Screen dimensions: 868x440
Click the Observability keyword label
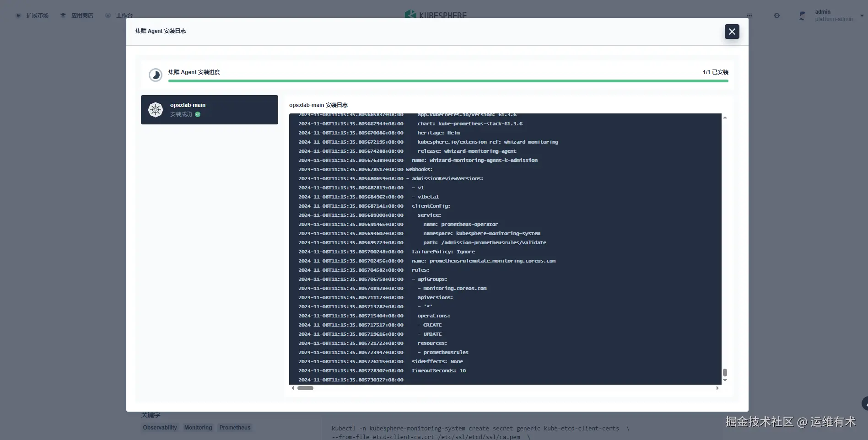point(159,427)
